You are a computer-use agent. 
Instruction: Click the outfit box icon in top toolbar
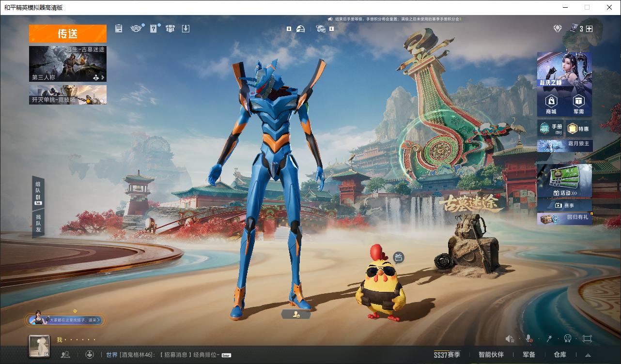click(x=170, y=29)
